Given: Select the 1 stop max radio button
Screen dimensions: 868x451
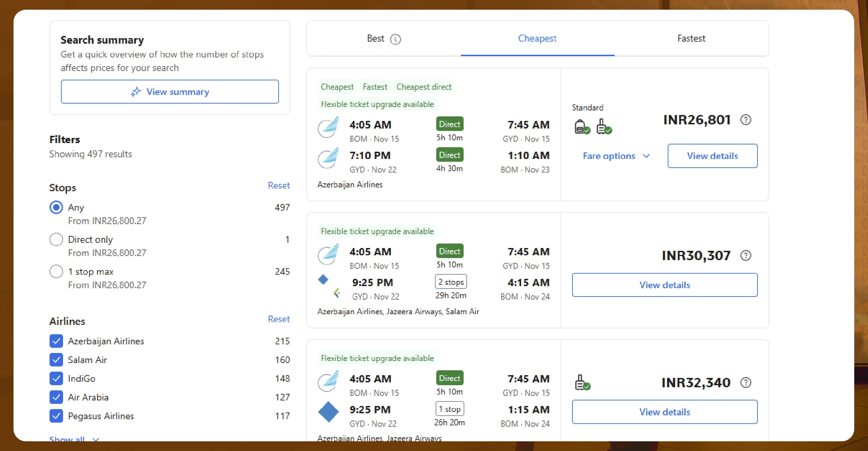Looking at the screenshot, I should (x=56, y=272).
